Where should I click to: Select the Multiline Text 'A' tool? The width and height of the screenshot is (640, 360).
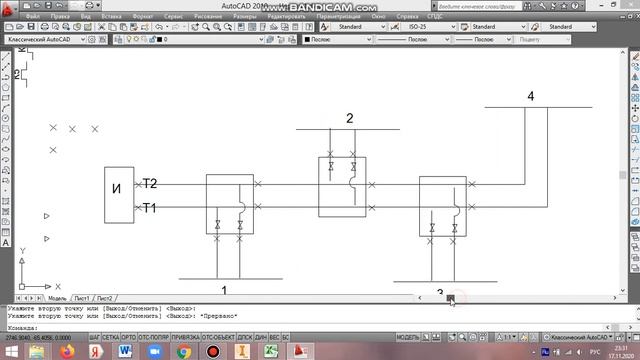(x=6, y=242)
